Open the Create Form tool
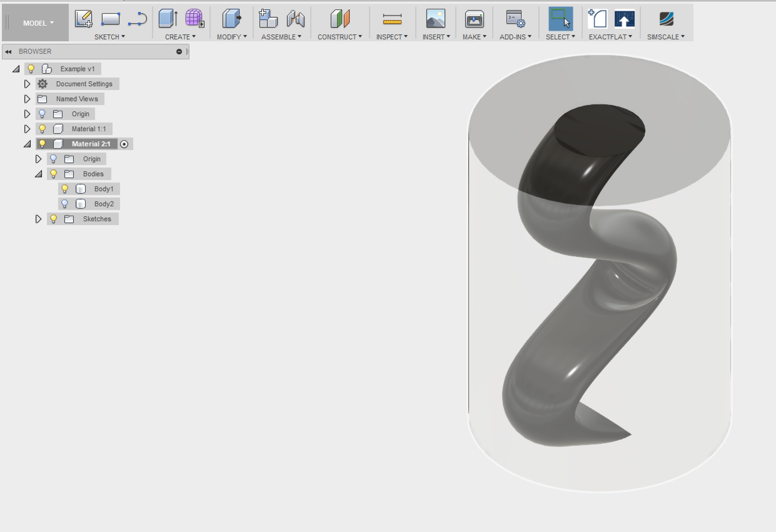Image resolution: width=776 pixels, height=532 pixels. tap(193, 19)
